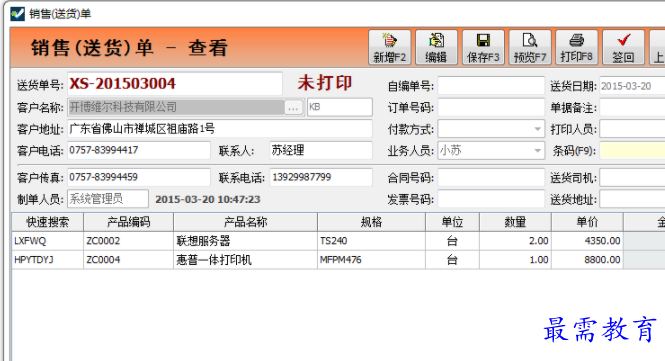This screenshot has width=665, height=361.
Task: Click the 自编单号 input field
Action: [x=491, y=86]
